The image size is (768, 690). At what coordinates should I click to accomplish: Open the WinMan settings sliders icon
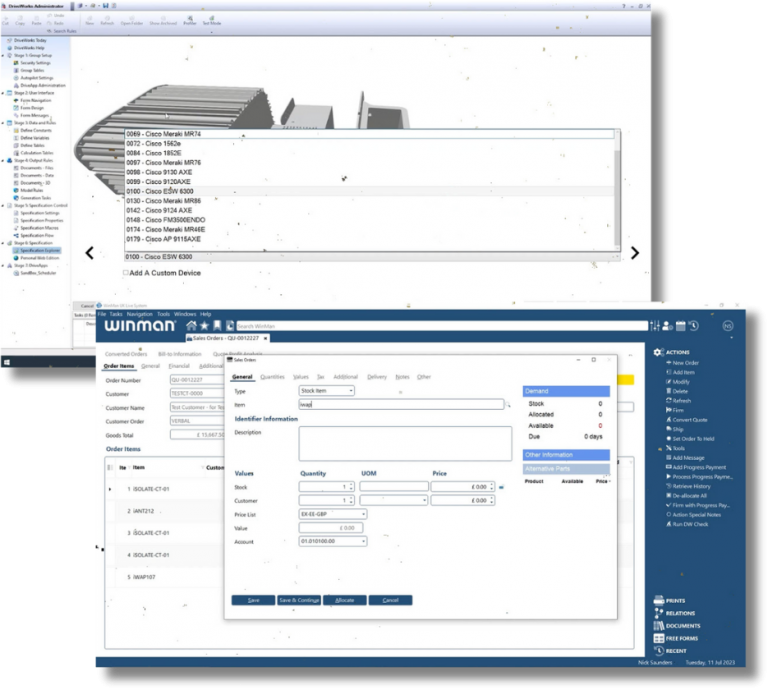click(x=655, y=326)
